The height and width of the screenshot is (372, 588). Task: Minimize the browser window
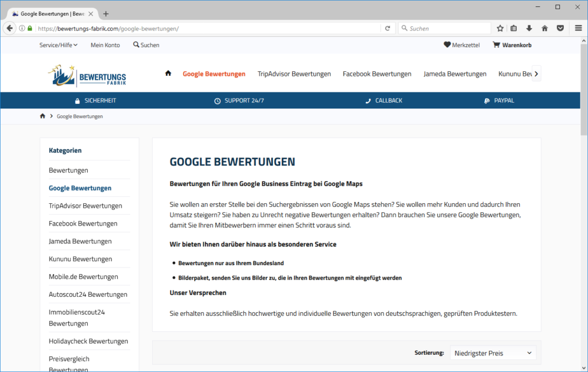(537, 7)
